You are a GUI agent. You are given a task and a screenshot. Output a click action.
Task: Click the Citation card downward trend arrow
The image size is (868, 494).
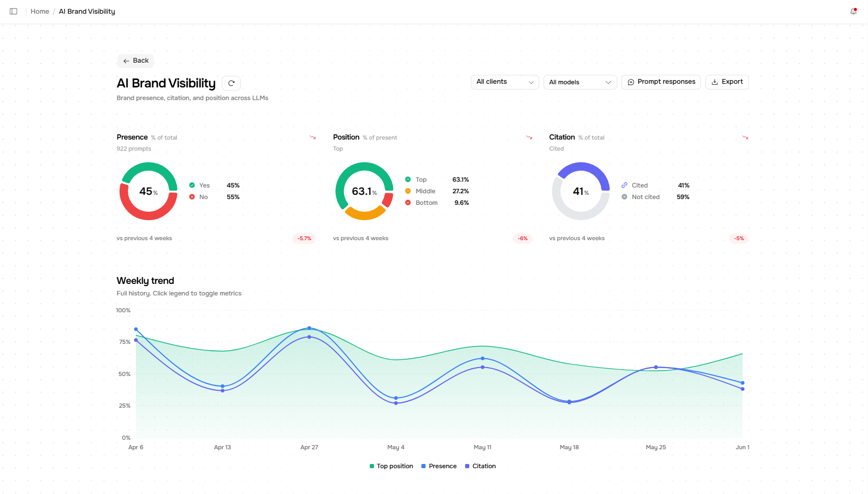745,137
